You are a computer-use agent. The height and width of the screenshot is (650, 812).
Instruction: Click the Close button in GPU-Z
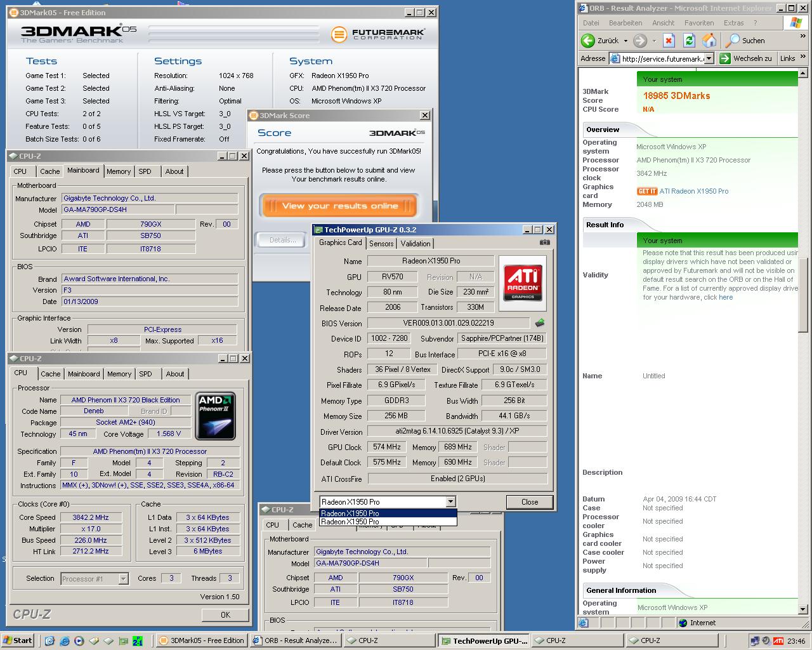point(530,502)
